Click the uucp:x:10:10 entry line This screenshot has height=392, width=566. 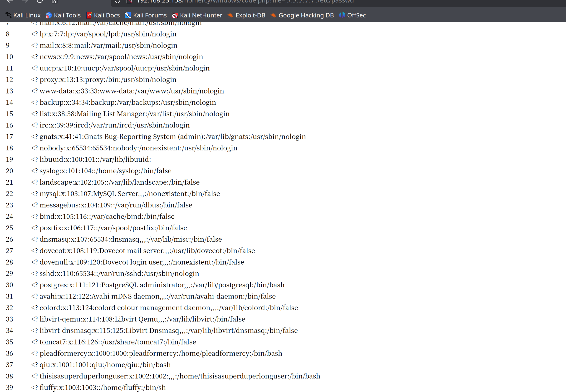pyautogui.click(x=120, y=68)
